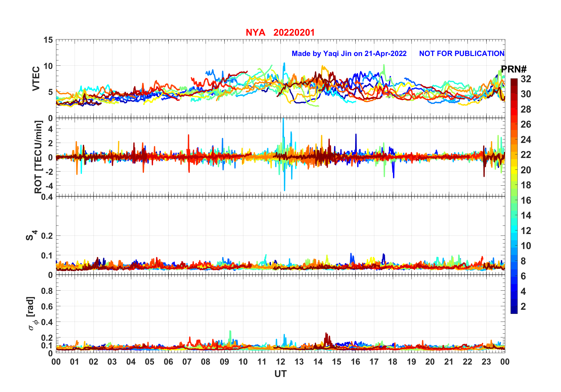The image size is (561, 392).
Task: Select the "30" label on the PRN colorbar
Action: tap(526, 94)
